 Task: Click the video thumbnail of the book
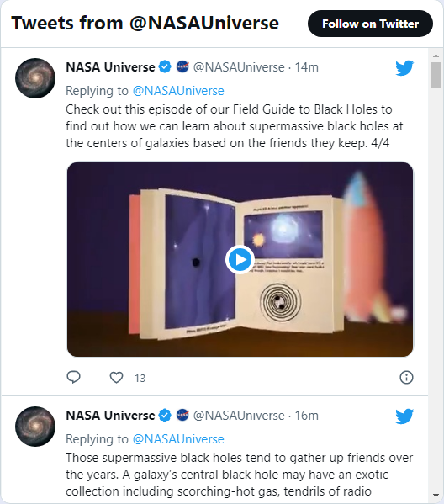pos(240,259)
